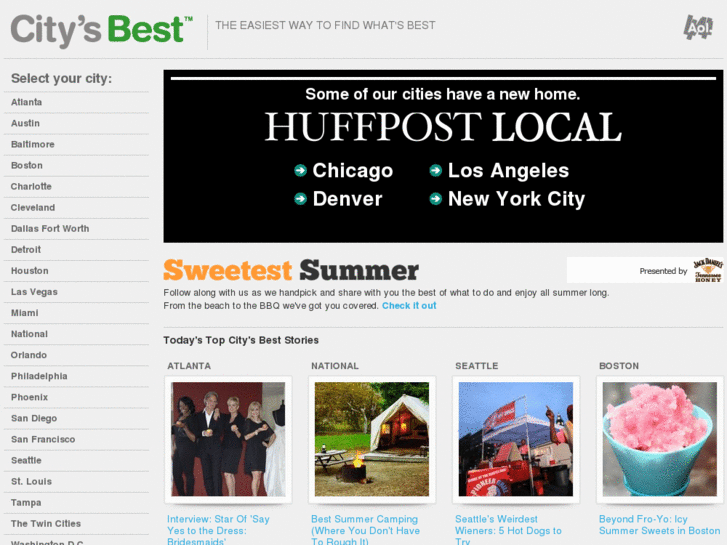Click the Today's Top City's Best Stories heading
This screenshot has width=727, height=545.
click(241, 340)
